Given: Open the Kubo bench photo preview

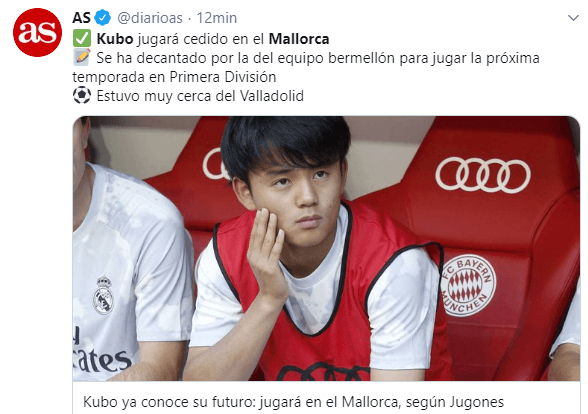Looking at the screenshot, I should [326, 249].
